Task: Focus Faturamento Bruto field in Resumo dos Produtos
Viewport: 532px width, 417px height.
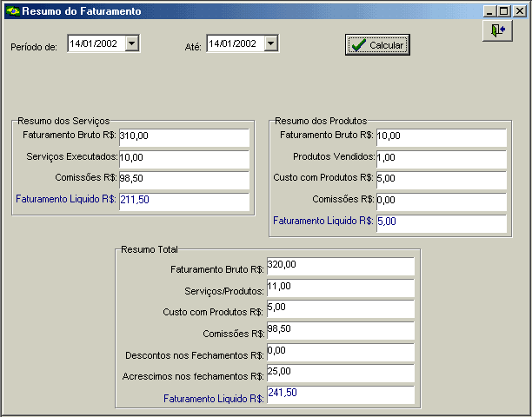Action: coord(441,137)
